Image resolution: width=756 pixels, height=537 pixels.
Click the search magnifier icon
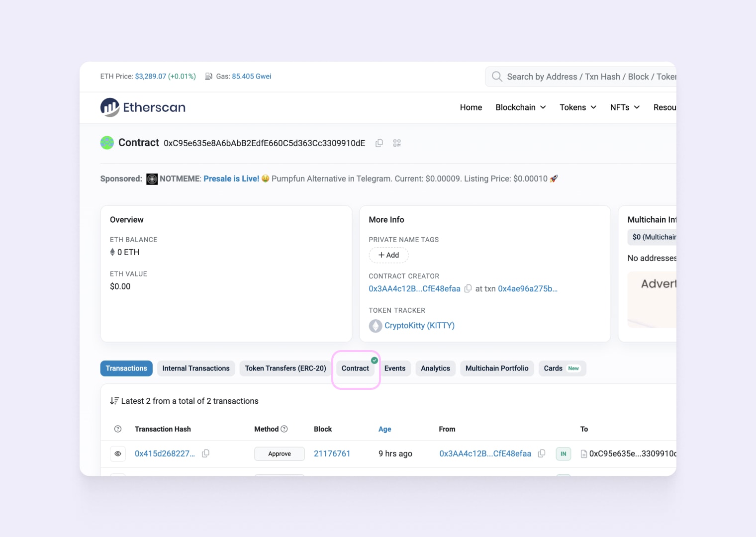(497, 77)
